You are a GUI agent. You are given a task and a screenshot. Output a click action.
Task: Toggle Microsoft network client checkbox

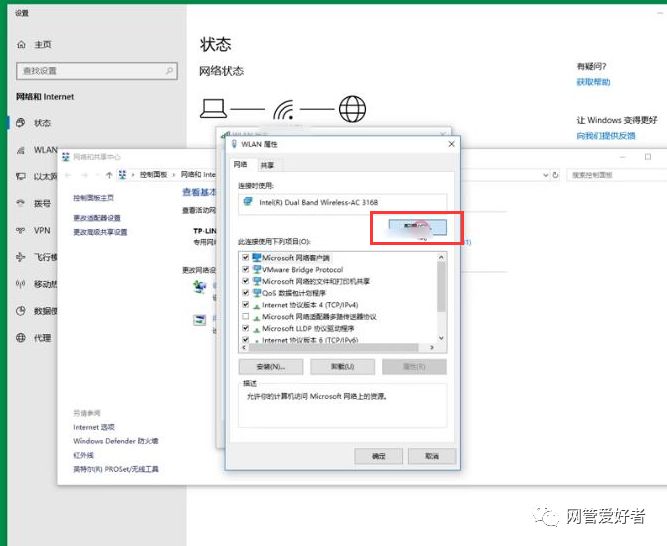245,257
